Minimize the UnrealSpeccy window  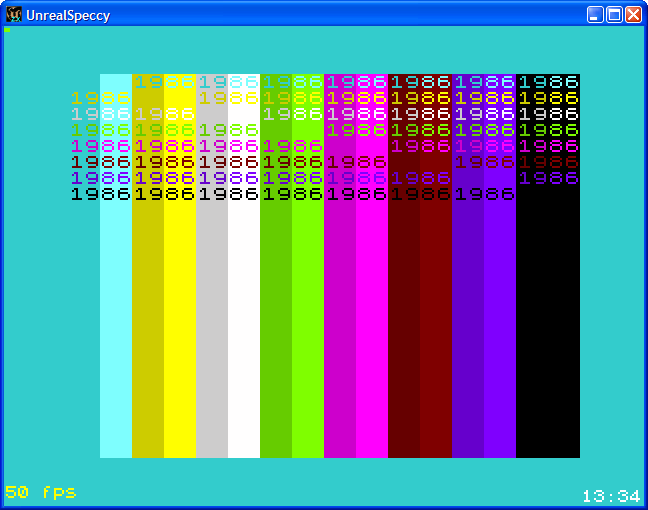coord(595,14)
